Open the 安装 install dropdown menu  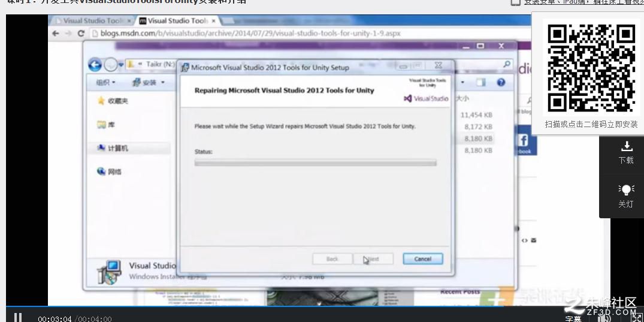[148, 83]
